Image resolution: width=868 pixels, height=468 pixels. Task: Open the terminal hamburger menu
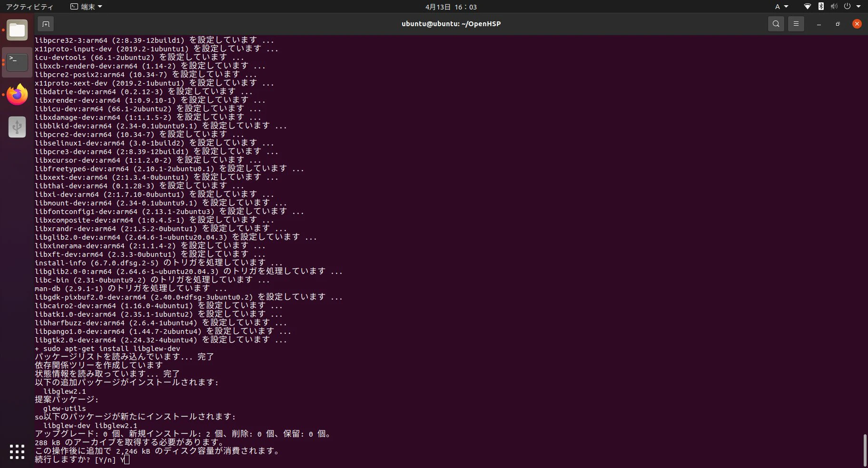tap(796, 24)
